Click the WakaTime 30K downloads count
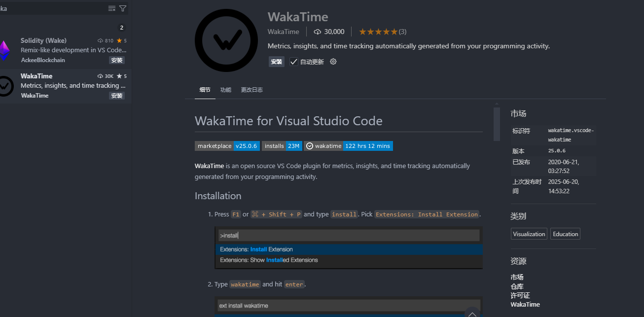The height and width of the screenshot is (317, 644). pyautogui.click(x=106, y=76)
